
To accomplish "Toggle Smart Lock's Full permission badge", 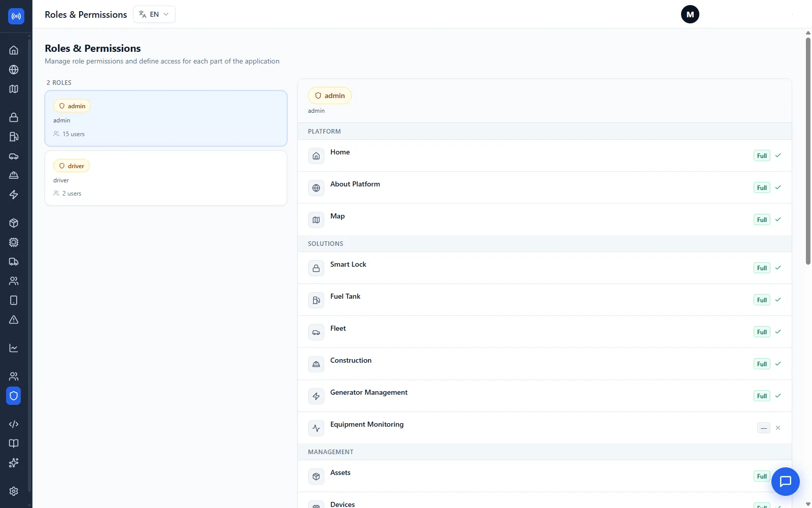I will [x=762, y=268].
